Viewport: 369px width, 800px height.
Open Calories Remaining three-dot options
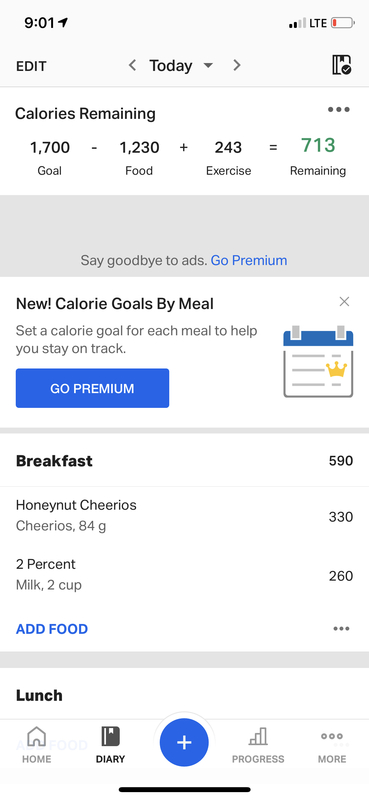pyautogui.click(x=339, y=110)
